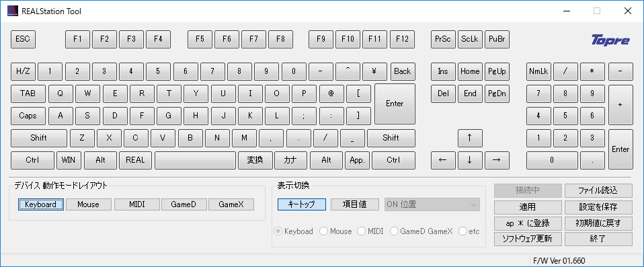Viewport: 644px width, 267px height.
Task: Switch device mode to GameX
Action: (x=231, y=204)
